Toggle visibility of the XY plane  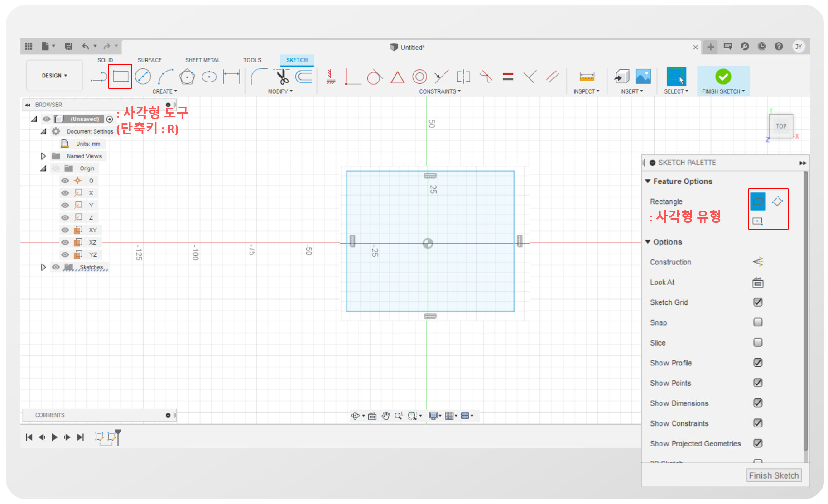pos(65,230)
